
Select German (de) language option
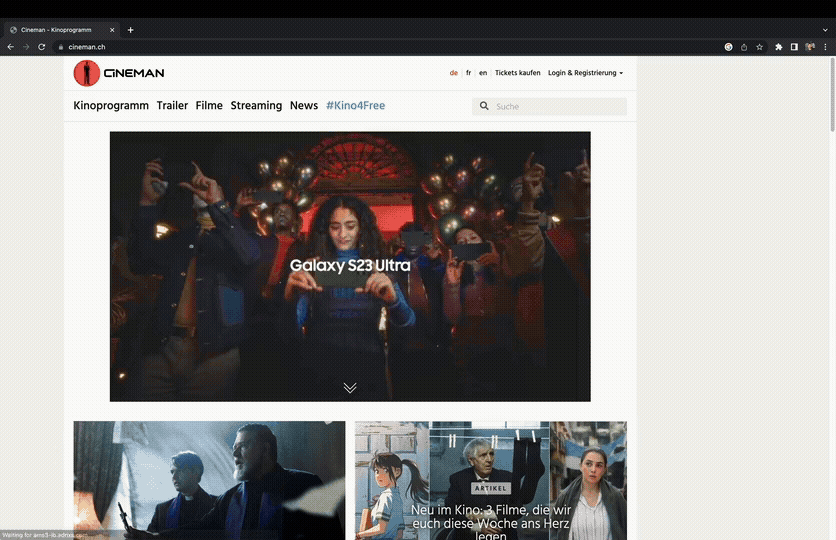[454, 73]
